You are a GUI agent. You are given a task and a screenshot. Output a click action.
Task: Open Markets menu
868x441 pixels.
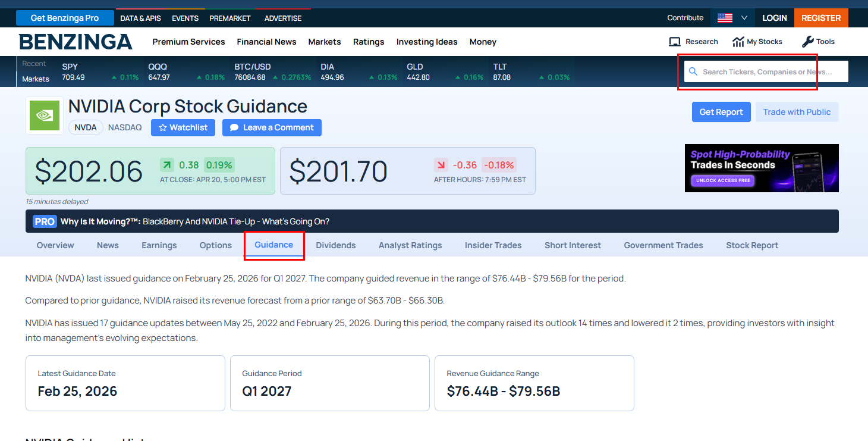click(325, 42)
